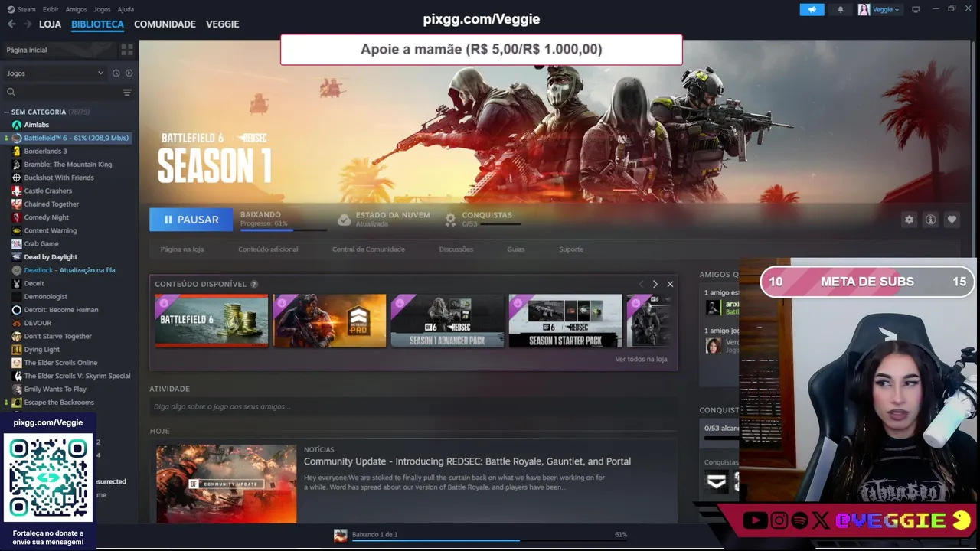980x551 pixels.
Task: Open the advanced library filter options icon
Action: (x=127, y=93)
